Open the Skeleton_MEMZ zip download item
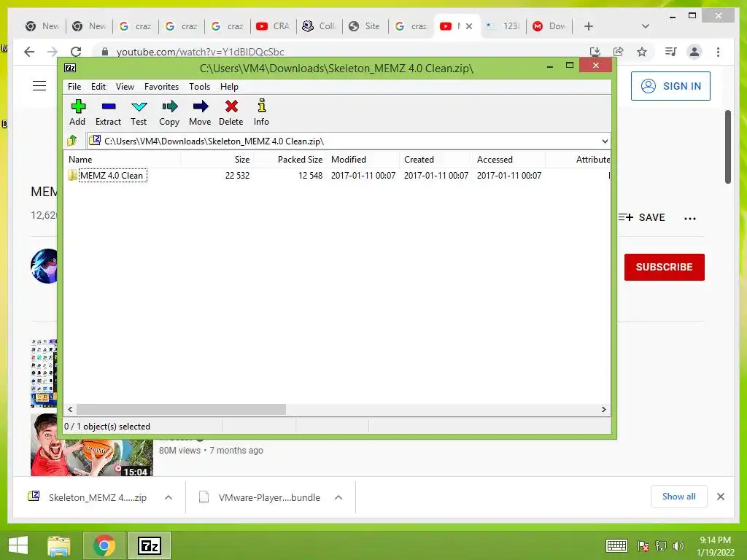This screenshot has width=747, height=560. click(88, 497)
